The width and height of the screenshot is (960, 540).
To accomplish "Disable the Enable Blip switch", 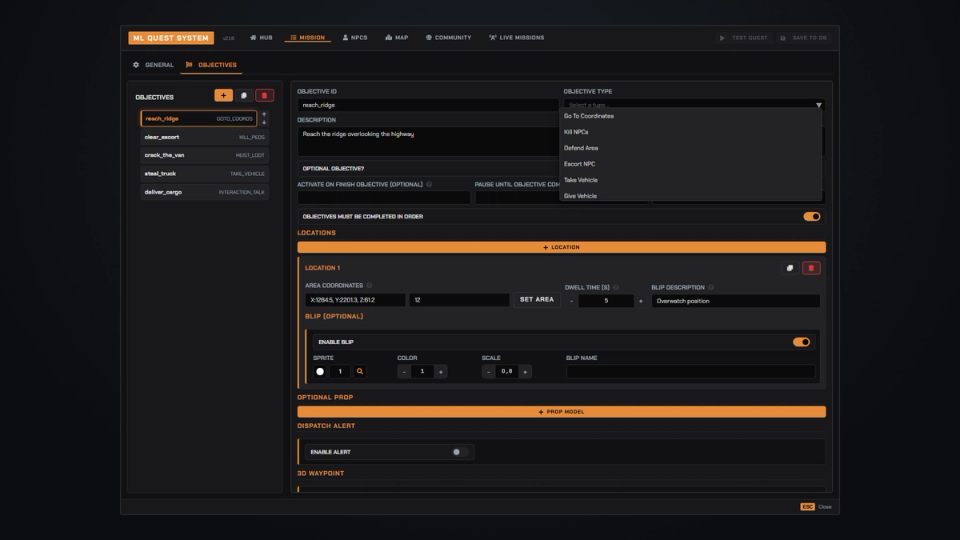I will tap(801, 342).
